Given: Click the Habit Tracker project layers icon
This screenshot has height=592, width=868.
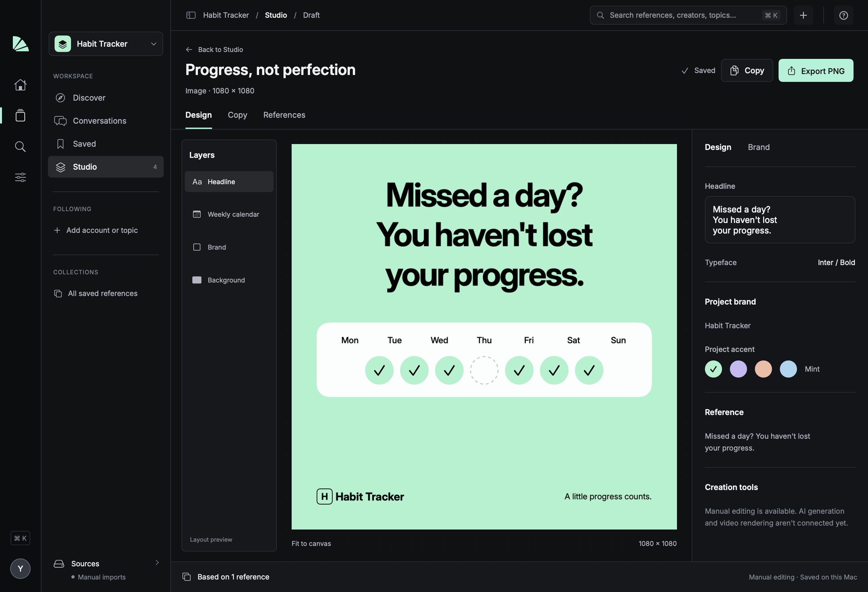Looking at the screenshot, I should [x=63, y=44].
